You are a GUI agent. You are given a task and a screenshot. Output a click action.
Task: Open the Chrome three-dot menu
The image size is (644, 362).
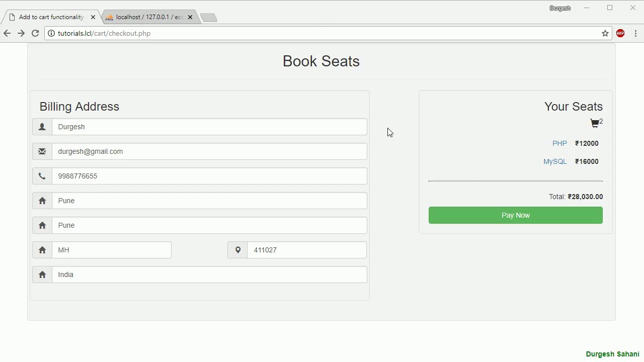[x=636, y=33]
